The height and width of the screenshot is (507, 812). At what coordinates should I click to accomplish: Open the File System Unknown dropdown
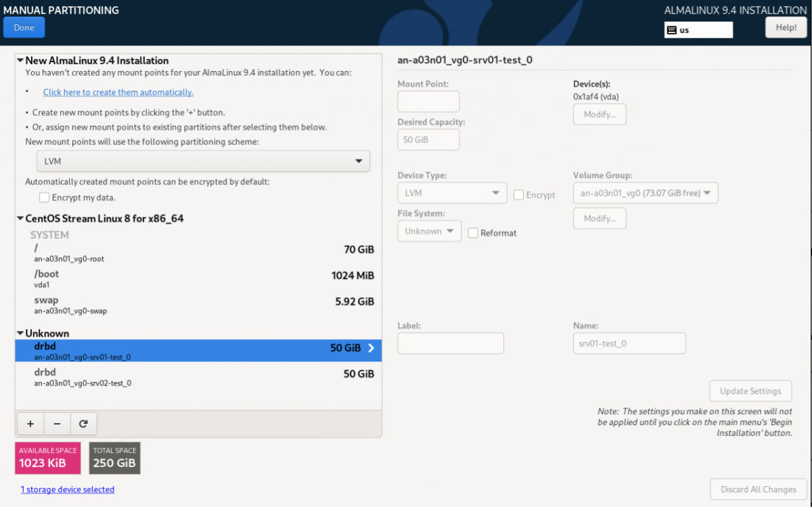429,232
